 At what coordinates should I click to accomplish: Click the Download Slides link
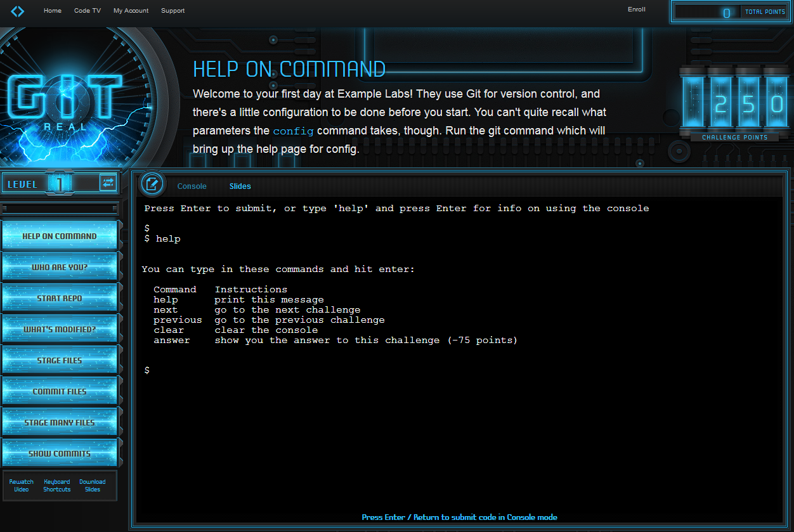click(x=93, y=486)
